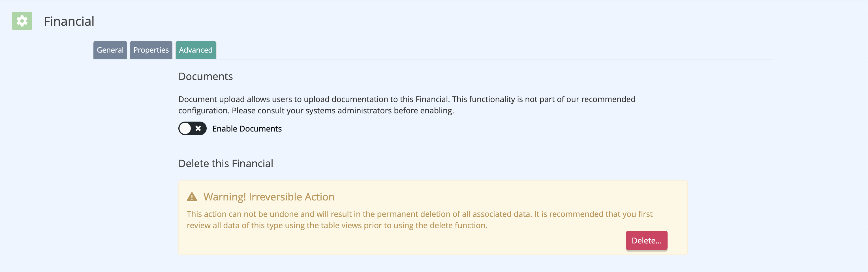This screenshot has width=868, height=272.
Task: Select the Advanced tab
Action: [196, 50]
